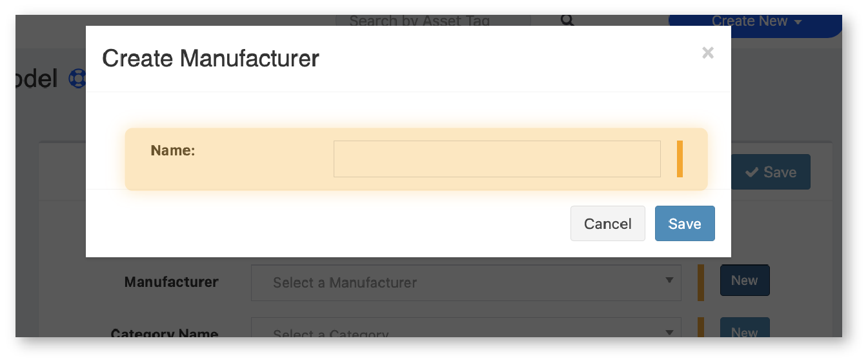
Task: Click the orange required marker beside the Manufacturer dropdown
Action: 700,282
